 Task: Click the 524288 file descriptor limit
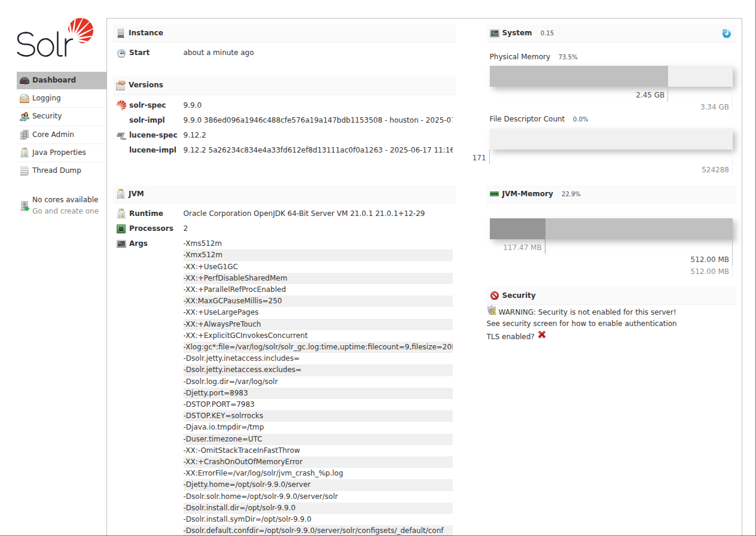(715, 170)
